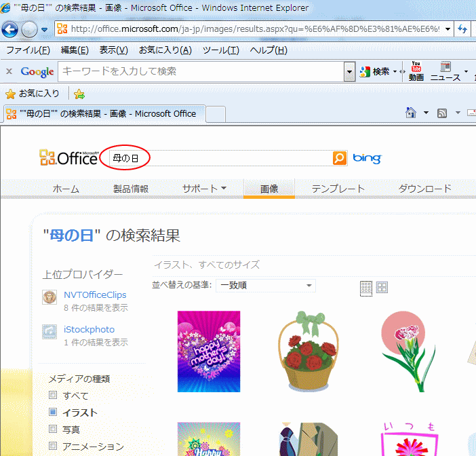476x456 pixels.
Task: Open the いつも pink flower card thumbnail
Action: 410,439
